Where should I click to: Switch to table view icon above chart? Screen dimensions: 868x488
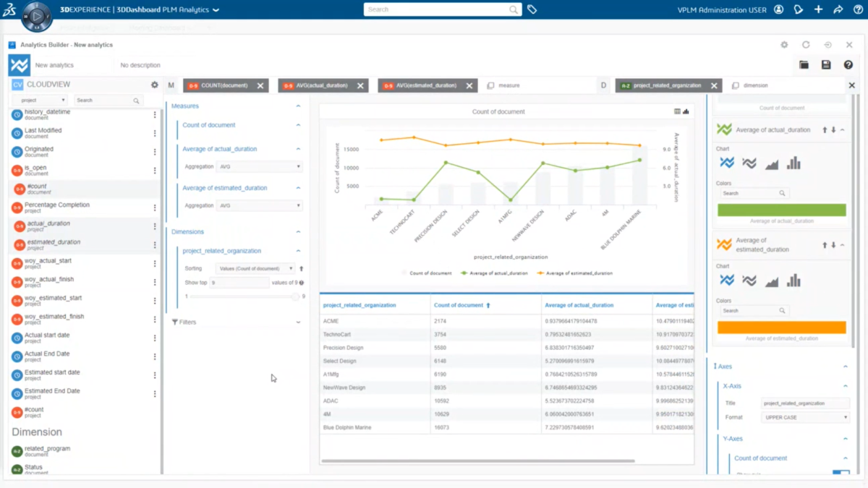click(x=677, y=112)
